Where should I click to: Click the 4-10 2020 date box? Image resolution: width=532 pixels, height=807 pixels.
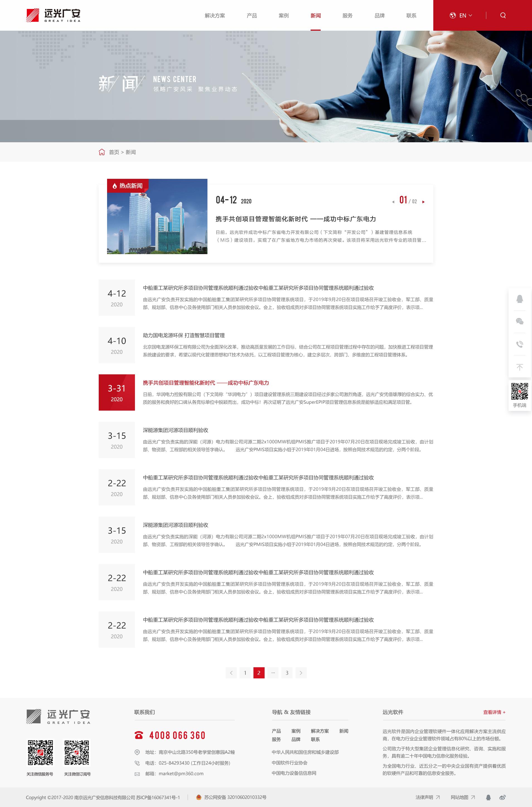coord(117,345)
